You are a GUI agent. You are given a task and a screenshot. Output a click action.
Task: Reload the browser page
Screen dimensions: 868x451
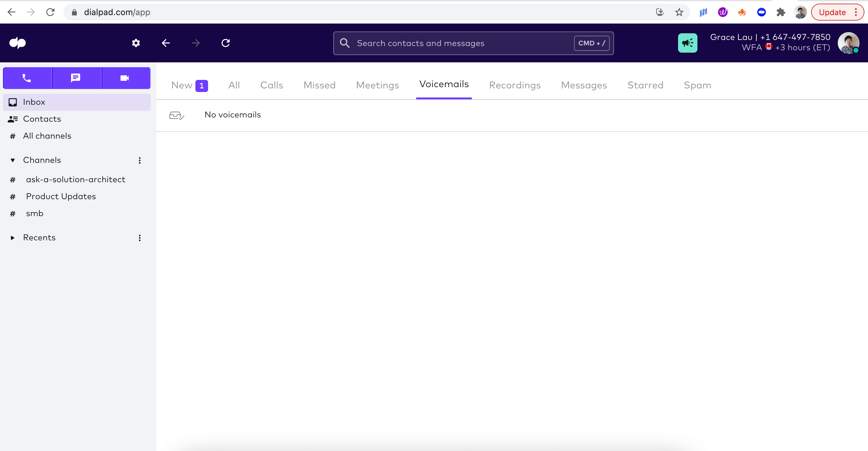pos(50,12)
